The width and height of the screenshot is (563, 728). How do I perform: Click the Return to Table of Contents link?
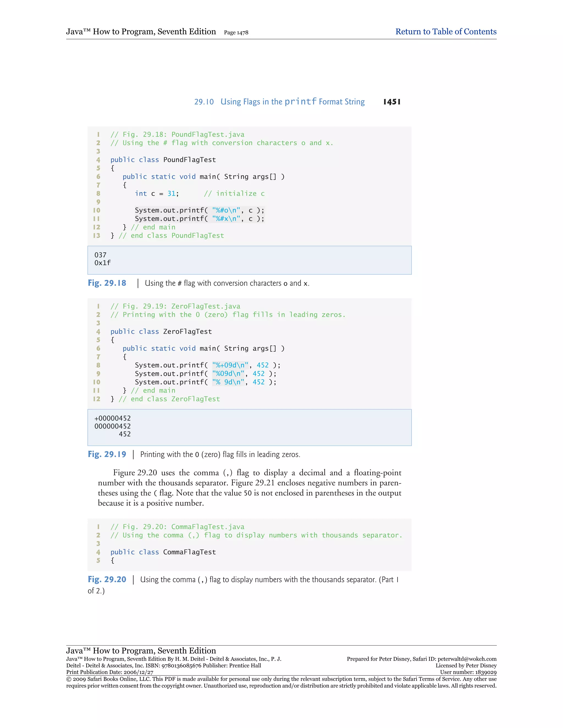click(x=446, y=32)
